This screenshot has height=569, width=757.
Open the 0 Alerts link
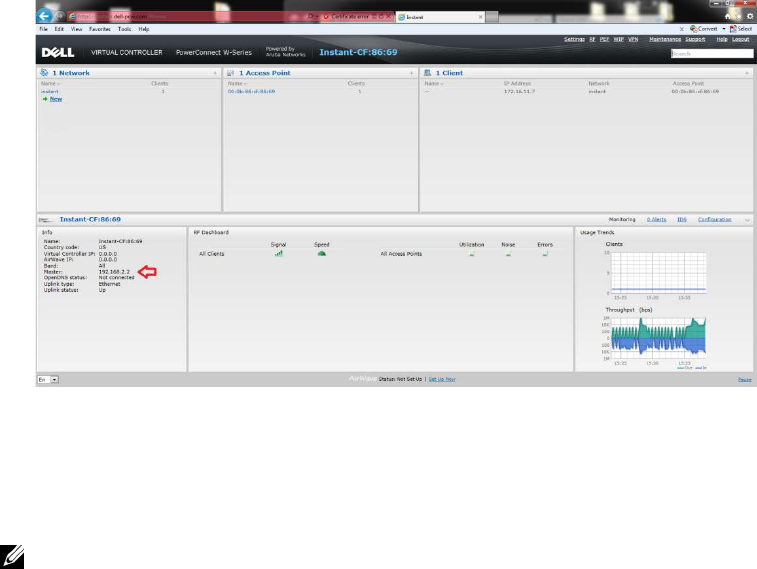(x=656, y=220)
